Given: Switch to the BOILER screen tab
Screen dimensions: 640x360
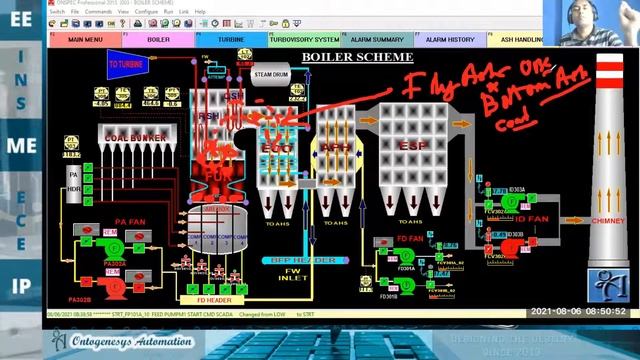Looking at the screenshot, I should (158, 40).
